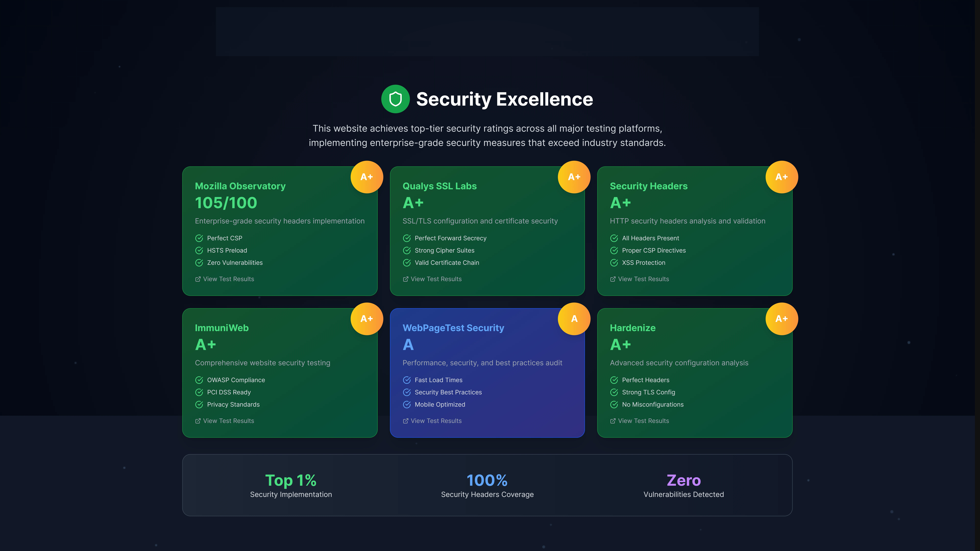Click the A+ badge on ImmuniWeb card
This screenshot has height=551, width=980.
click(367, 319)
